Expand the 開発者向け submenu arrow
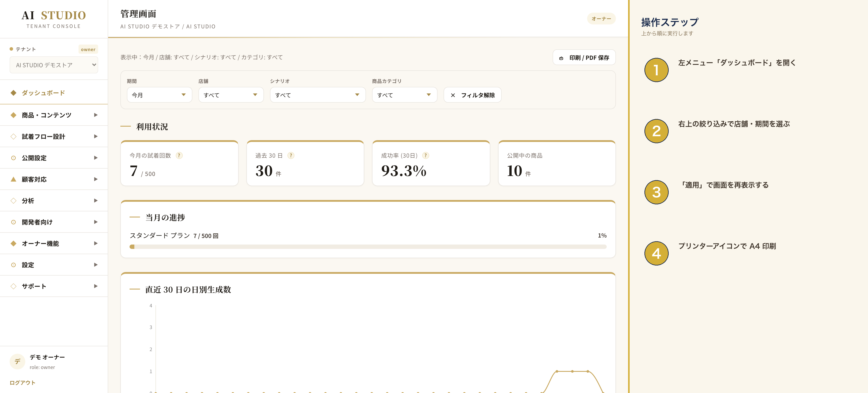Viewport: 868px width, 393px height. [x=96, y=222]
